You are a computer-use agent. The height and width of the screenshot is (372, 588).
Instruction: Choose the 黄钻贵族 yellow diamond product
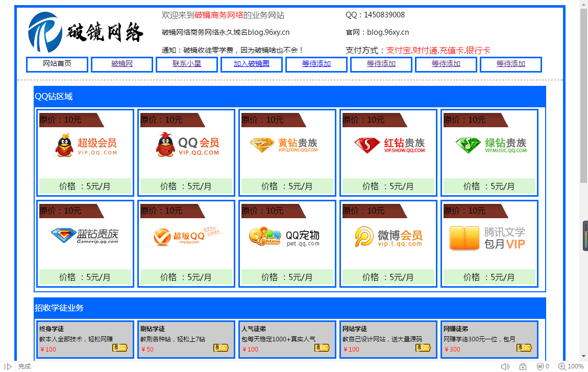(284, 145)
